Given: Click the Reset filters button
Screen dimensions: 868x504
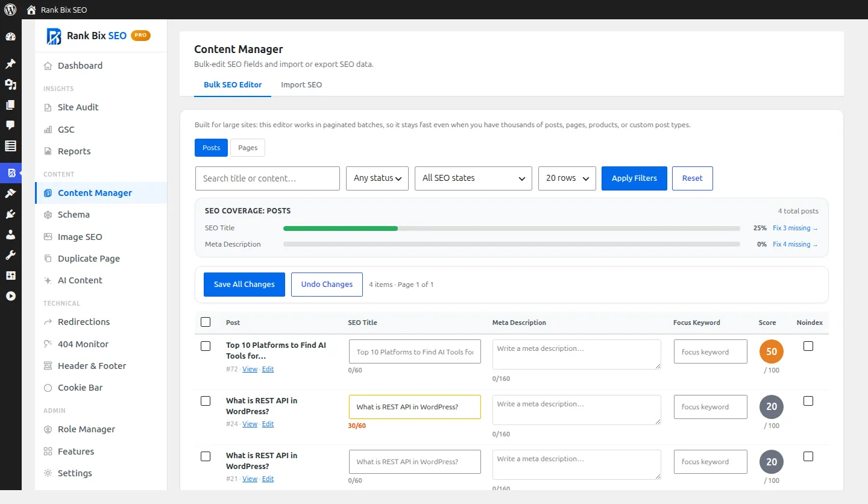Looking at the screenshot, I should point(693,178).
